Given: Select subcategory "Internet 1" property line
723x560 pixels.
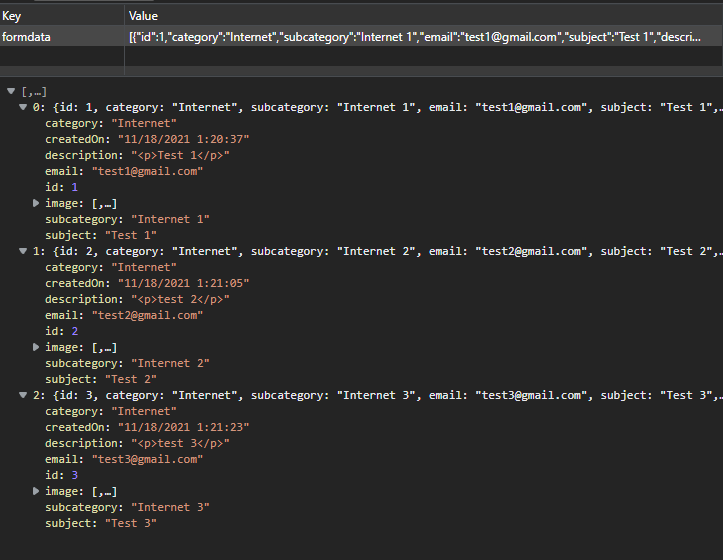Looking at the screenshot, I should click(127, 219).
